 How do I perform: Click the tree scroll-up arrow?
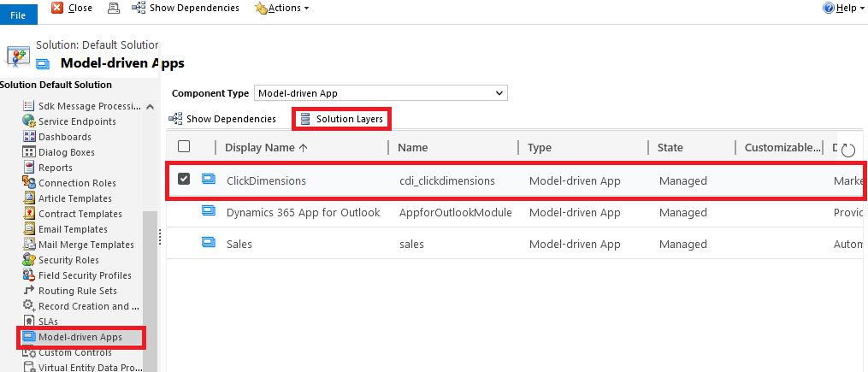point(150,107)
